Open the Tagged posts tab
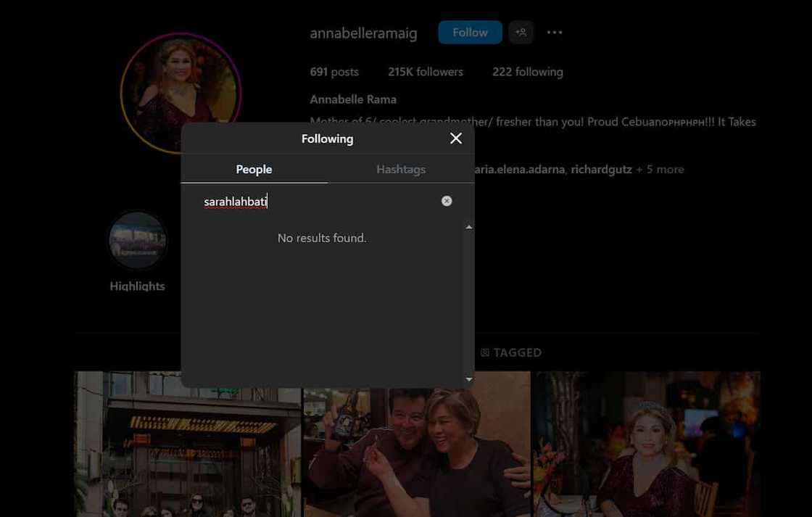 pos(510,352)
